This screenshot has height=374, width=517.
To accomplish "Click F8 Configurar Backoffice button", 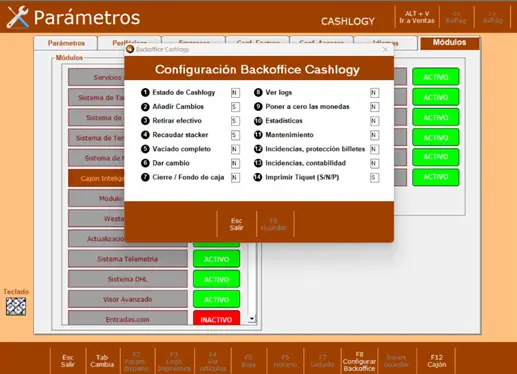I will tap(359, 362).
